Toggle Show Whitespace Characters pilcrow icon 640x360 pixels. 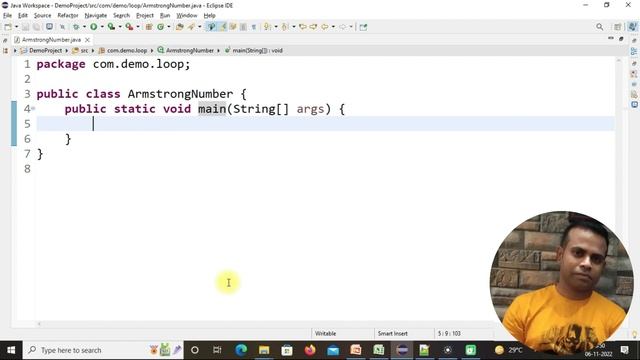click(254, 27)
